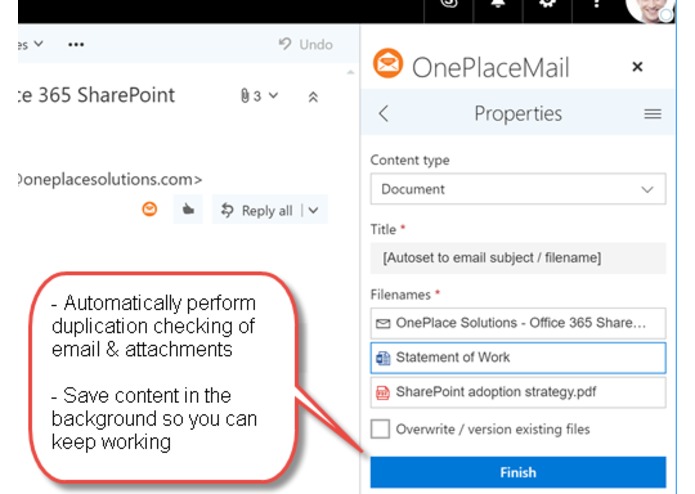The height and width of the screenshot is (494, 695).
Task: Select the SharePoint adoption strategy.pdf filename
Action: 518,392
